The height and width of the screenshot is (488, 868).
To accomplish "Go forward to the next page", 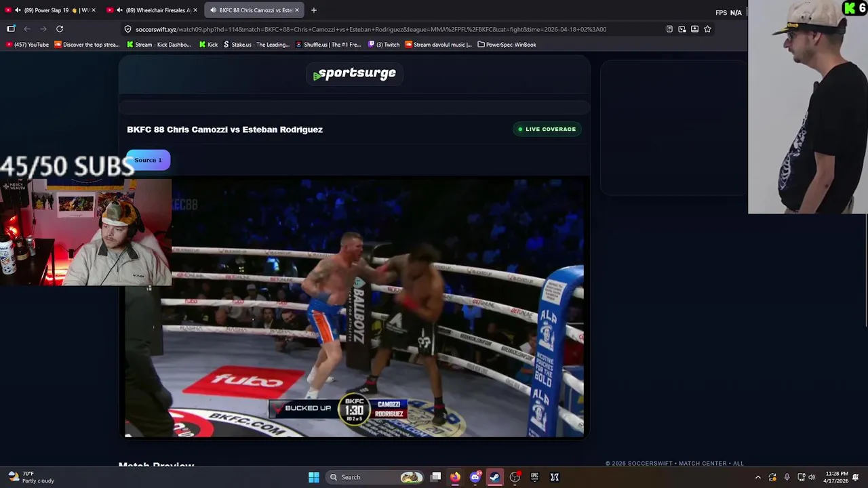I will click(x=43, y=28).
